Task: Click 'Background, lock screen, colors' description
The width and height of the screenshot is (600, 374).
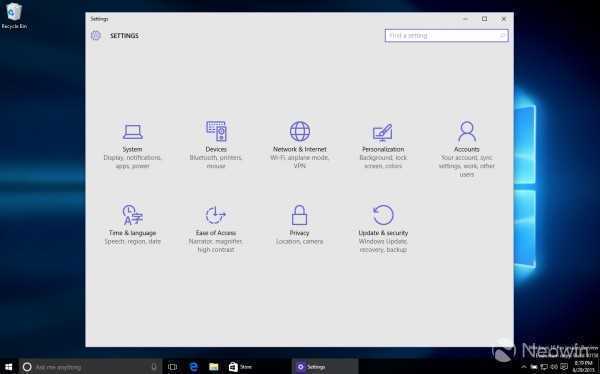Action: (x=383, y=162)
